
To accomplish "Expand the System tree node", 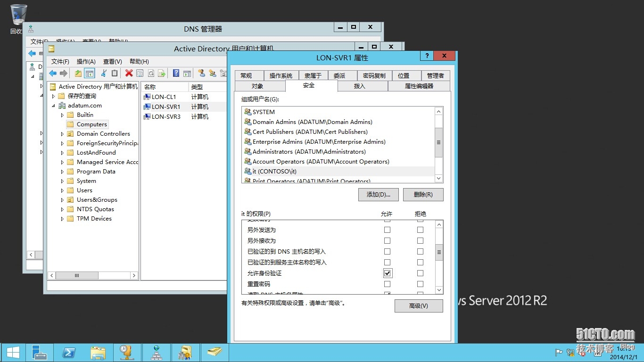I will point(62,181).
